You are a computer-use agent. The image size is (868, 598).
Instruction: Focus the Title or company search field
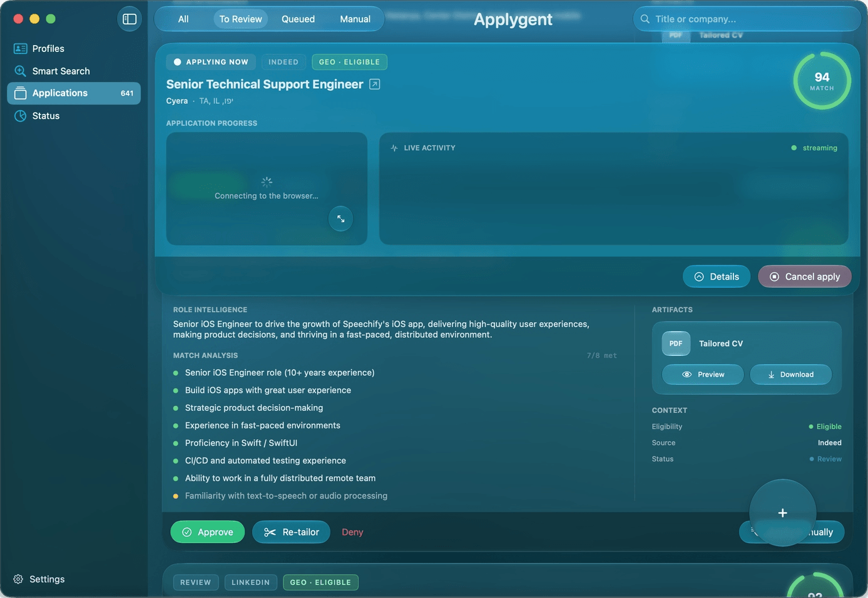click(x=747, y=19)
